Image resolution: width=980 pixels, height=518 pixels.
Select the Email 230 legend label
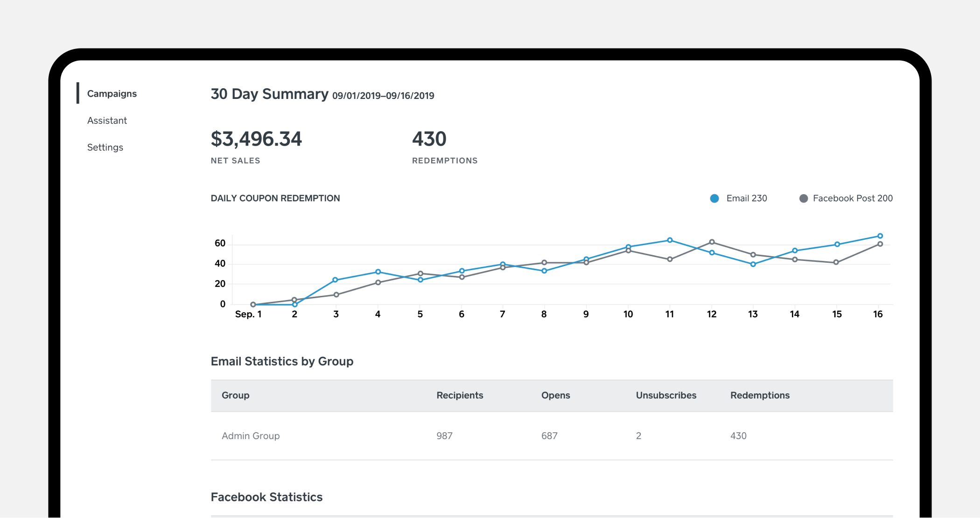[x=747, y=198]
